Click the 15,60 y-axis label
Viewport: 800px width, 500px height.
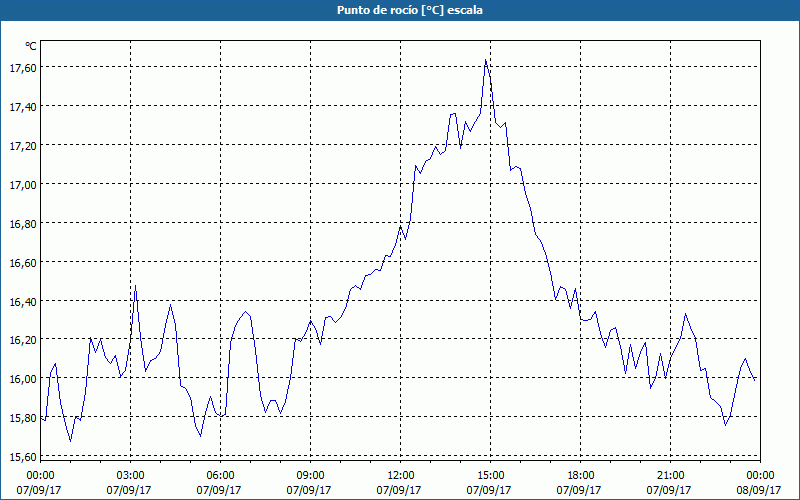point(23,457)
